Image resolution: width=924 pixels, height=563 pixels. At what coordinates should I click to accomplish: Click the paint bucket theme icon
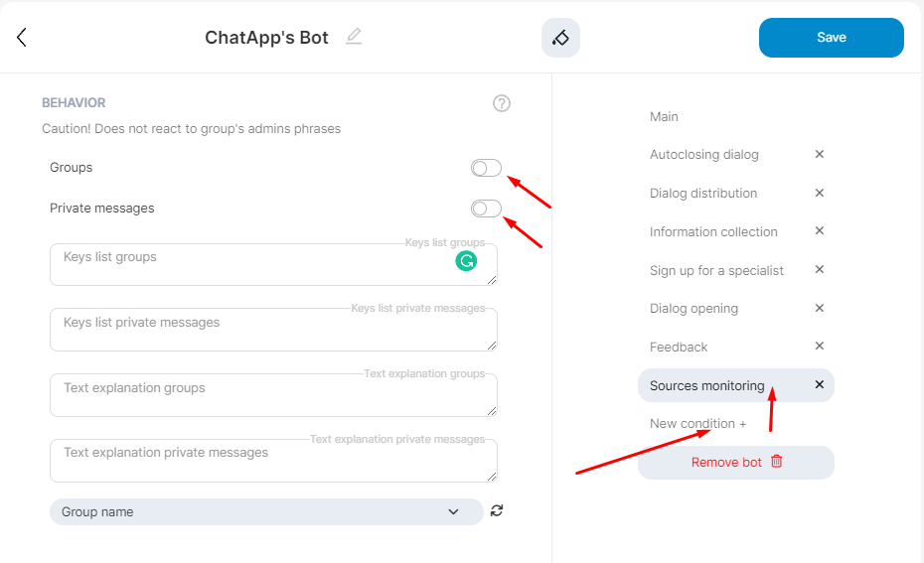[560, 38]
